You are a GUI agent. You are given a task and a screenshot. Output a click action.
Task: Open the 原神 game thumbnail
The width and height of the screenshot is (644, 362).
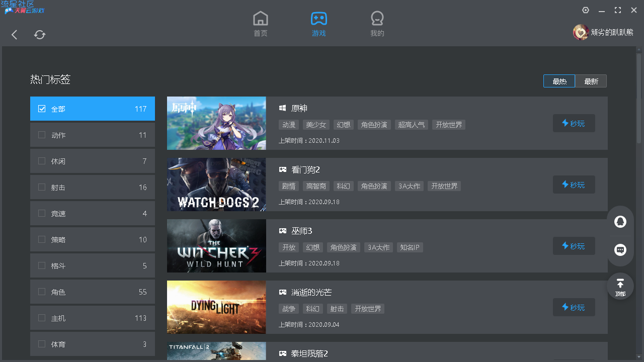coord(216,123)
